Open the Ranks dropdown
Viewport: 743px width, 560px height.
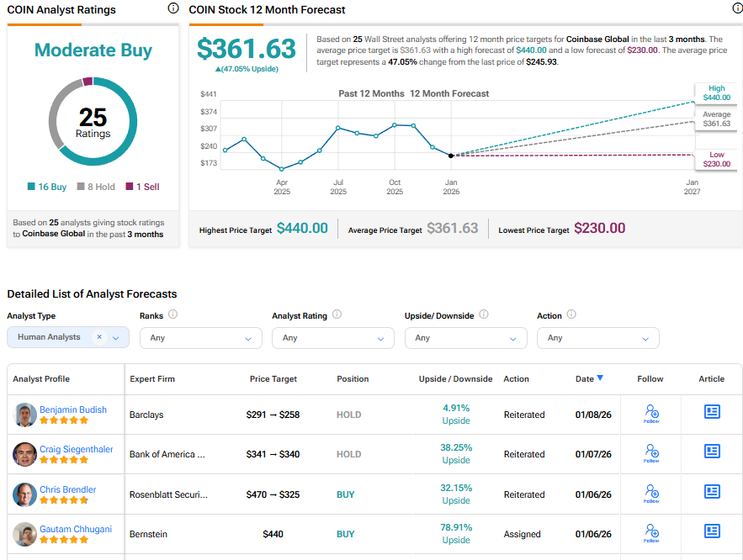click(x=200, y=338)
